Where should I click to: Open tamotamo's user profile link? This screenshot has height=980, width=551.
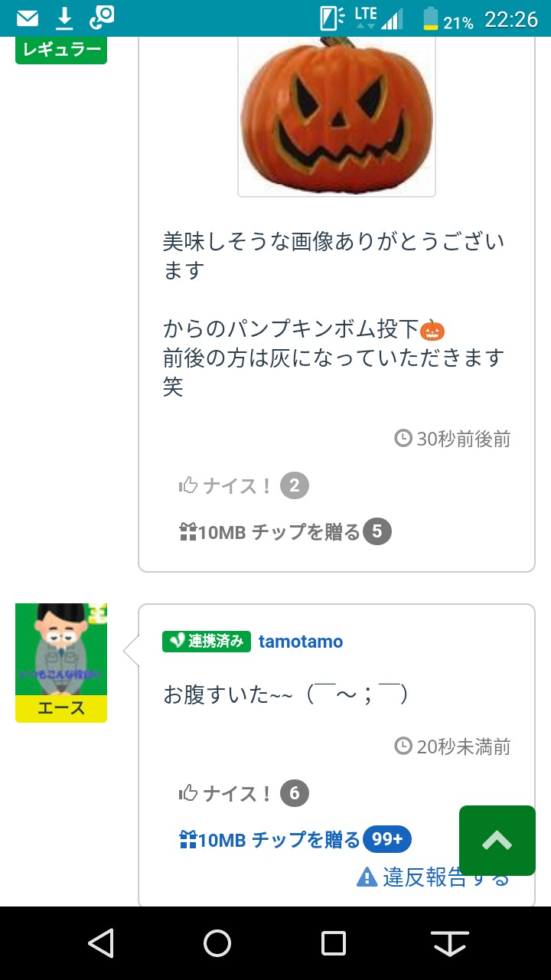pos(301,642)
